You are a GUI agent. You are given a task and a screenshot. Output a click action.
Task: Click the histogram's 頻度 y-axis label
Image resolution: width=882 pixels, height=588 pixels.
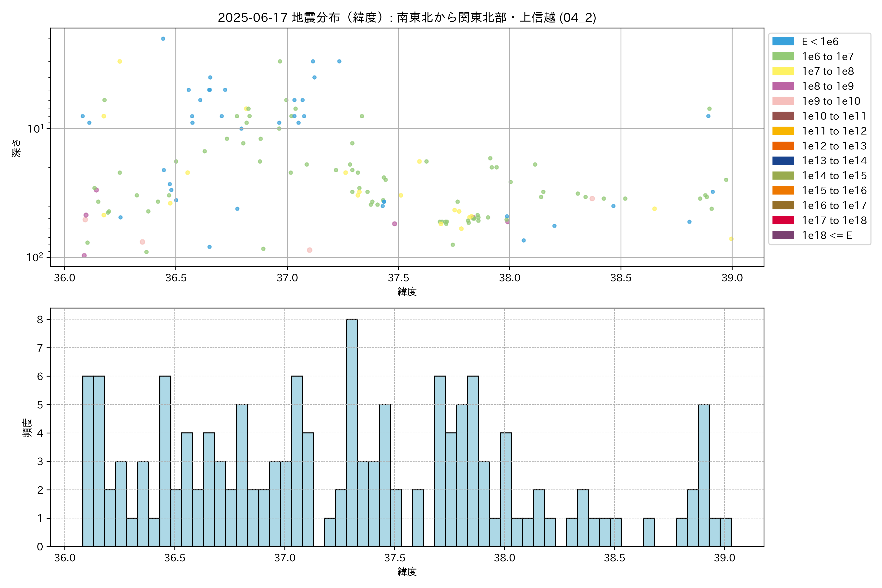[27, 428]
